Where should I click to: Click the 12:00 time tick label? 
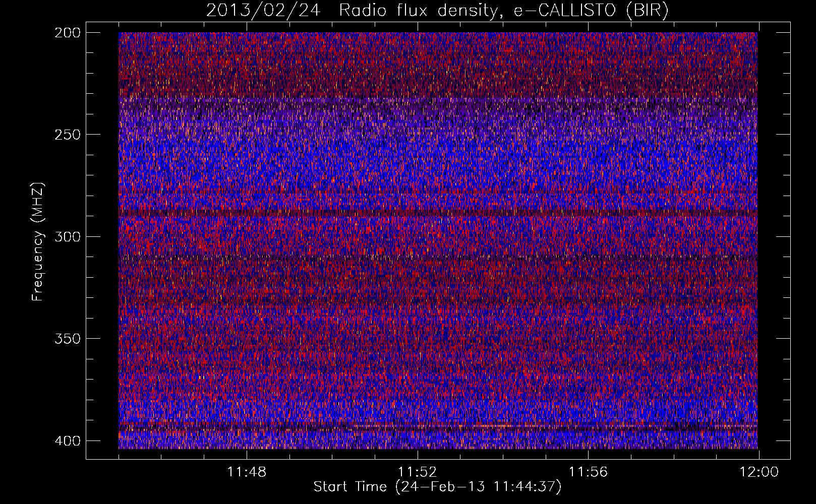759,472
